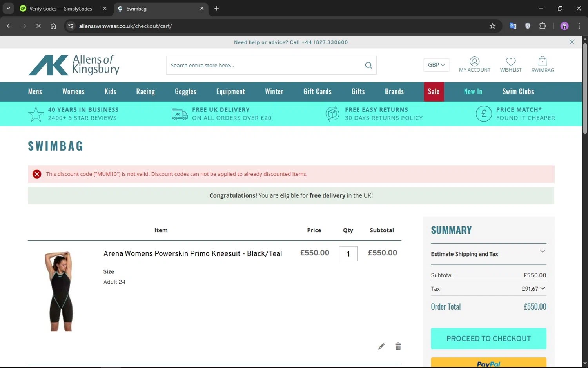Pay with the PayPal button
Viewport: 588px width, 368px height.
point(488,363)
